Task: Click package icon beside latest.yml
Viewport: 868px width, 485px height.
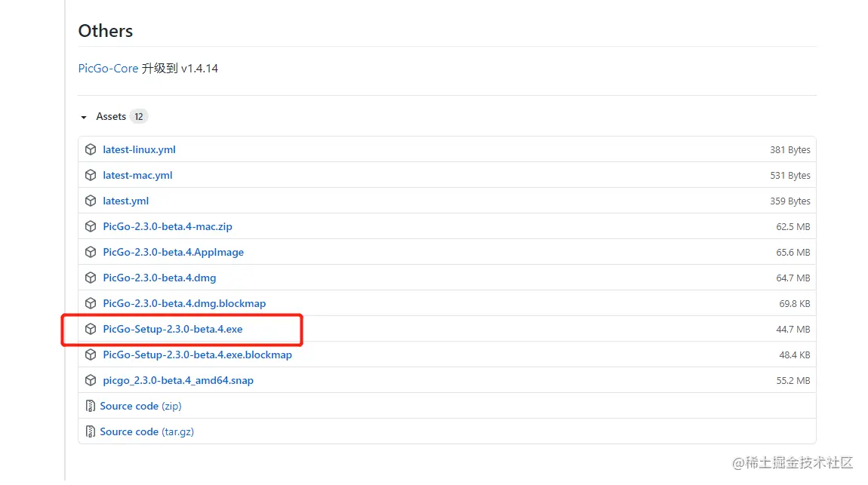Action: click(x=91, y=201)
